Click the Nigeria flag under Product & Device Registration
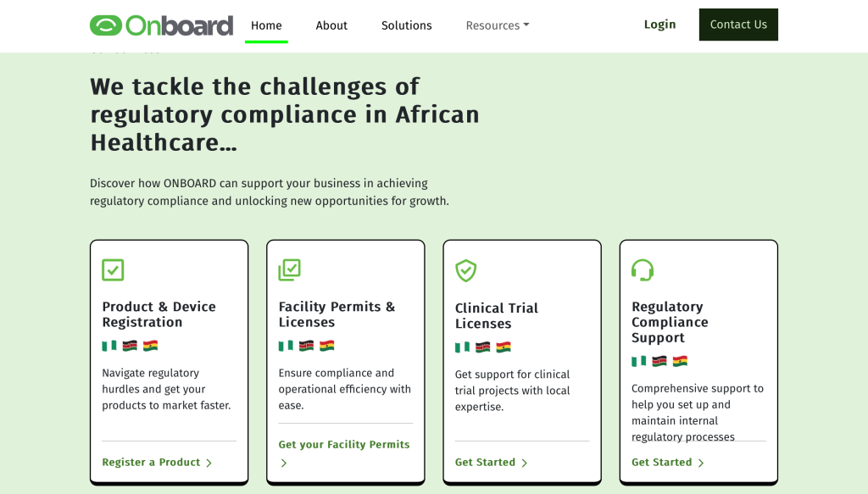The height and width of the screenshot is (494, 868). [x=109, y=346]
